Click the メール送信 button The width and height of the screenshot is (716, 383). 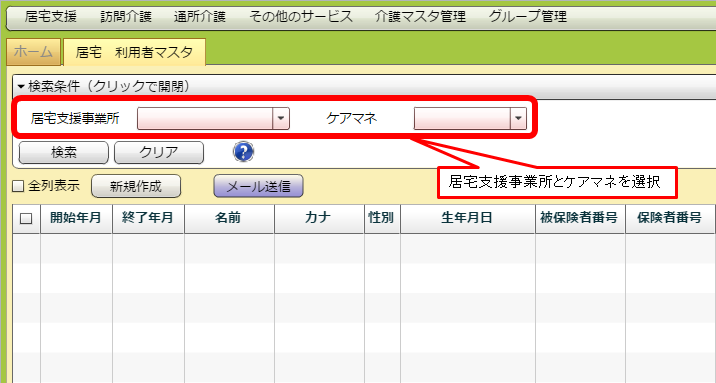pos(258,186)
